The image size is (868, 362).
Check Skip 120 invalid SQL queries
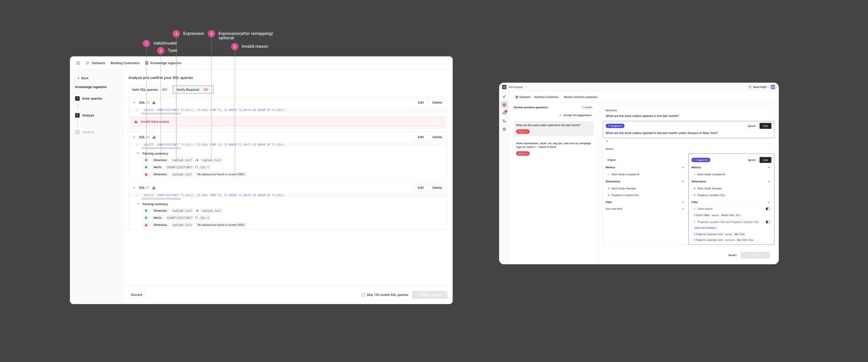tap(363, 295)
